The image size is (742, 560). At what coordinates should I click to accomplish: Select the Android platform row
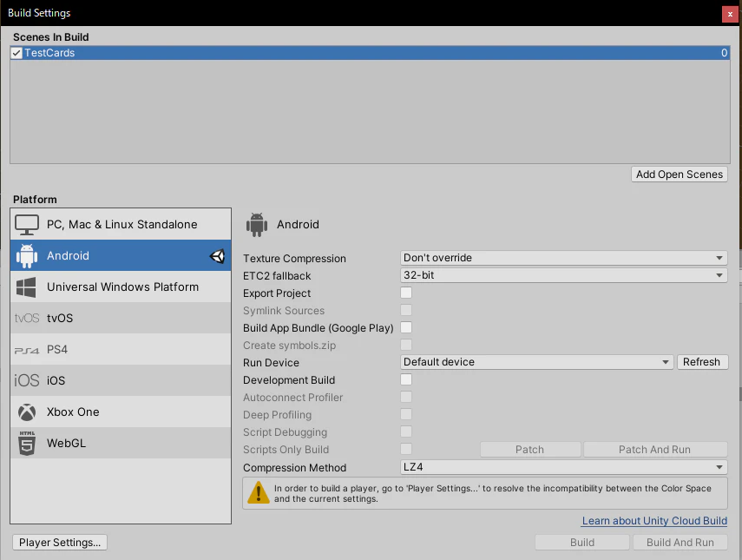click(121, 255)
